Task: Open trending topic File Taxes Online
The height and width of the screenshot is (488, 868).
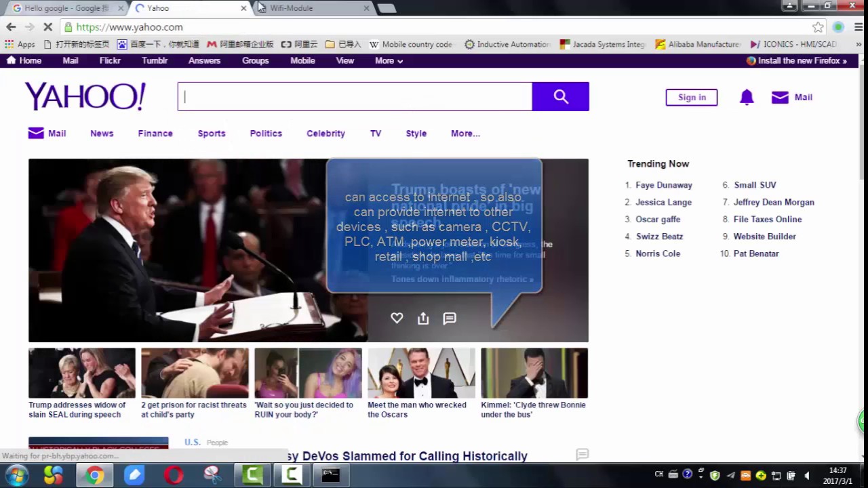Action: 768,219
